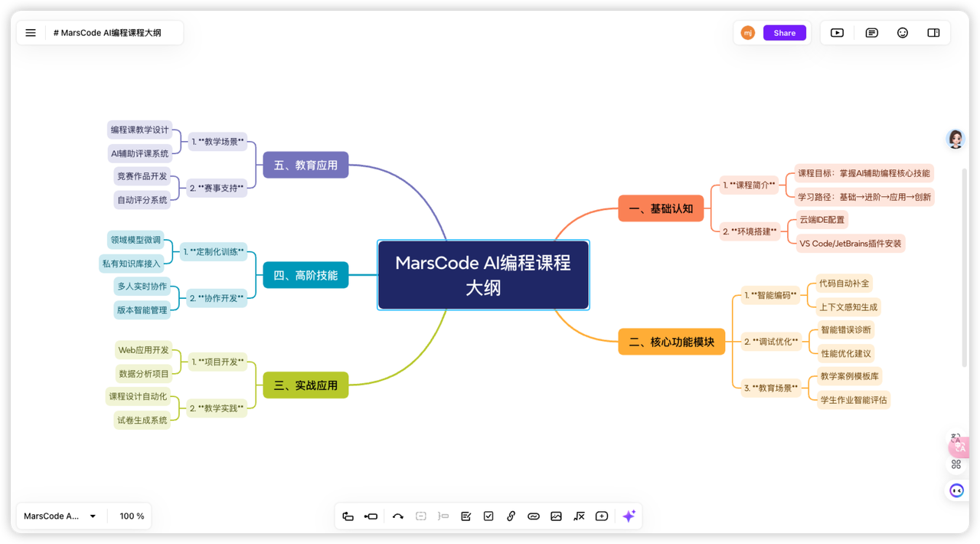Click the 试卷生成系统 leaf node
980x544 pixels.
(x=142, y=420)
